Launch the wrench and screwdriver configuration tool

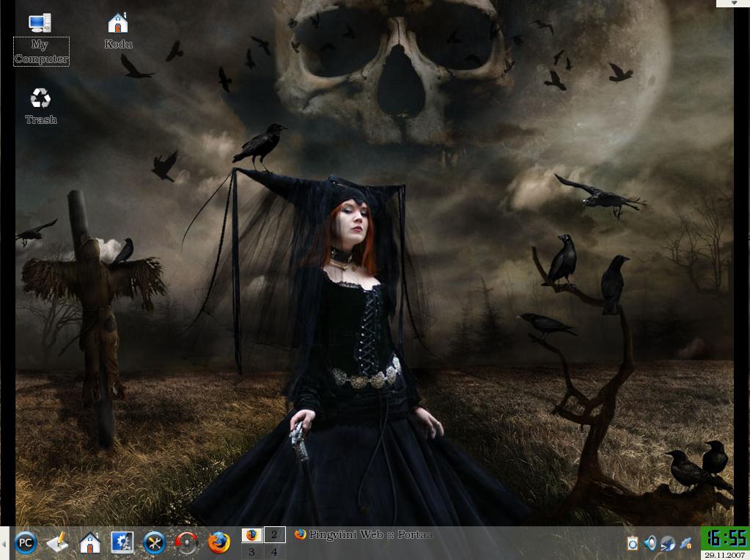click(154, 543)
